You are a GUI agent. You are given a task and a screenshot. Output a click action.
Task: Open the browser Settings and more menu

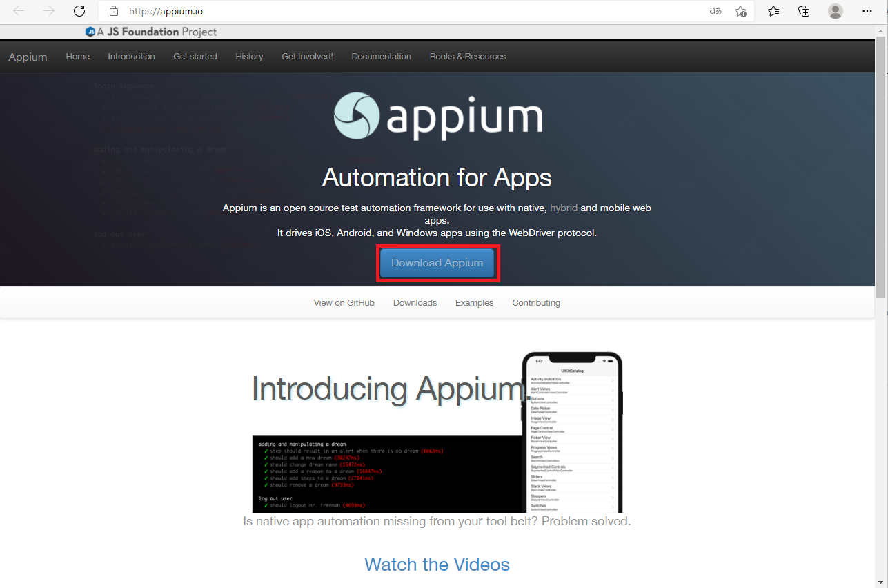tap(867, 11)
